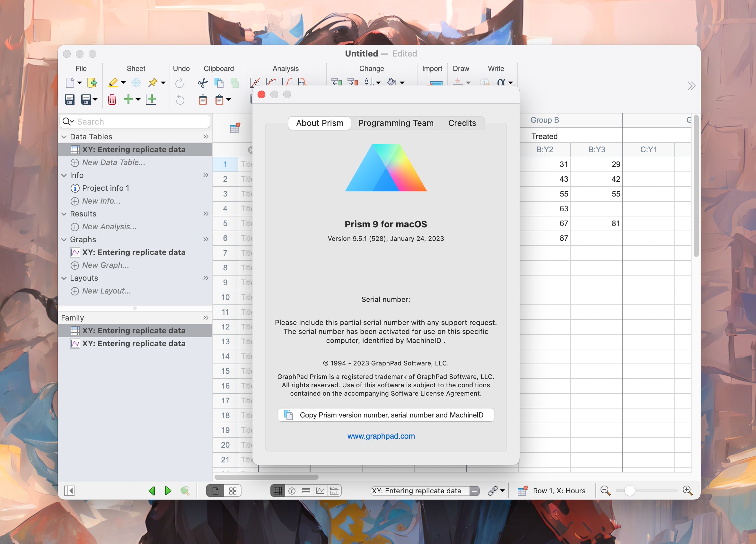Screen dimensions: 756x544
Task: Select the cell containing 81
Action: (597, 223)
